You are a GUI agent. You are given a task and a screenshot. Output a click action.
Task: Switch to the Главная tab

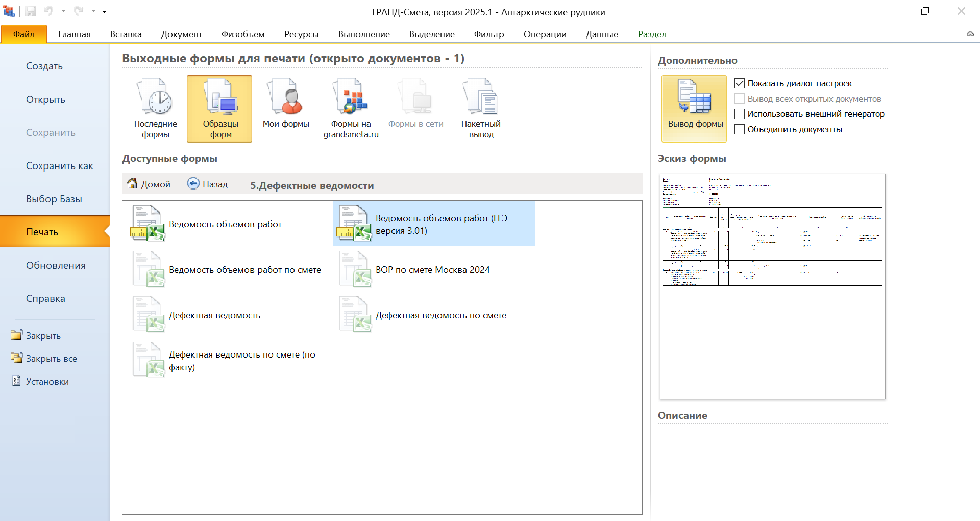75,34
